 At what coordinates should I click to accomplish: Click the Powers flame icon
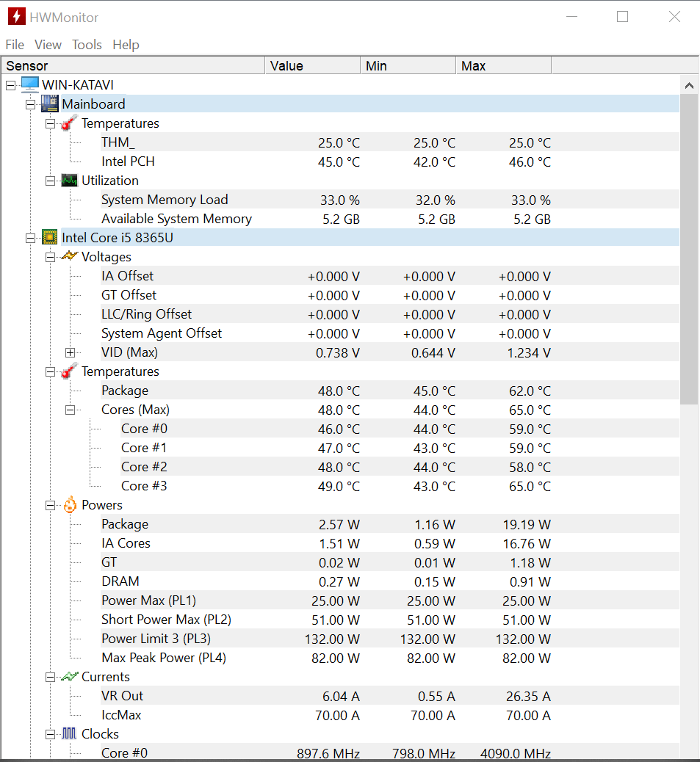click(68, 504)
